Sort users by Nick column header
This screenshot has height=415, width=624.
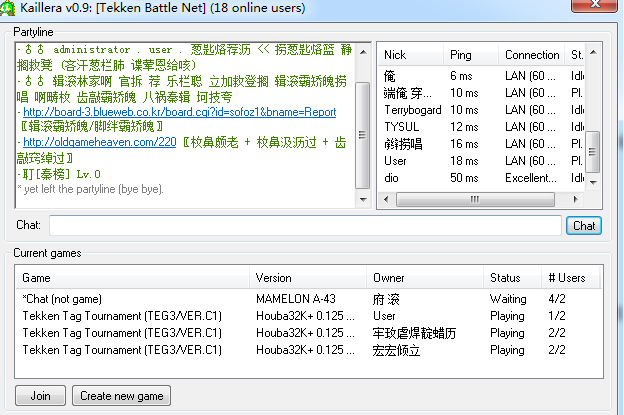pos(410,55)
